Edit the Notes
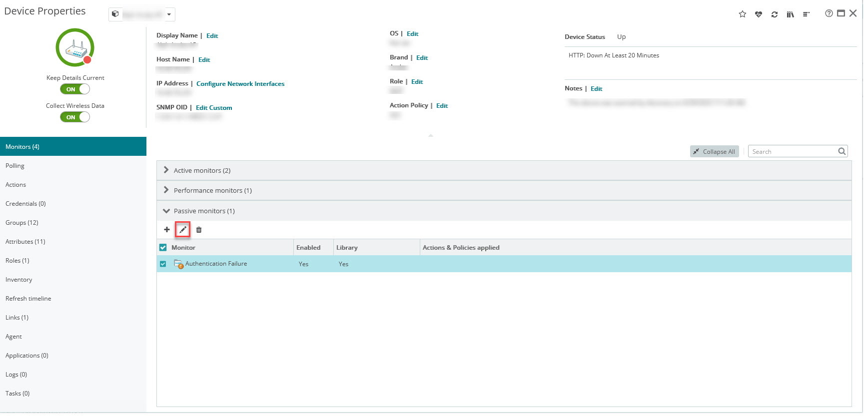 coord(596,88)
